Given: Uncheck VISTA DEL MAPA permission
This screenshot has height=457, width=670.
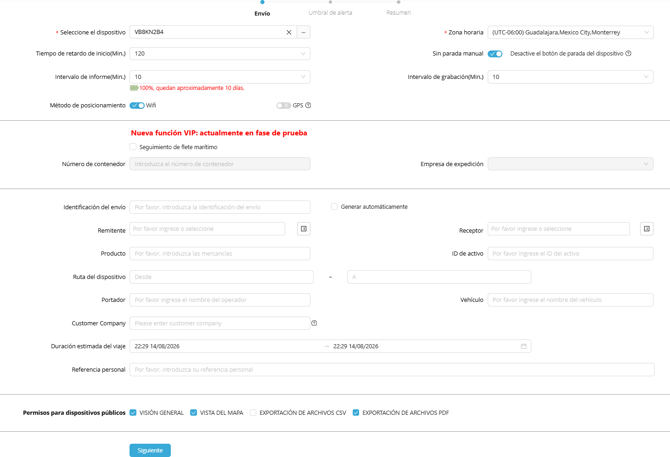Looking at the screenshot, I should pyautogui.click(x=194, y=413).
